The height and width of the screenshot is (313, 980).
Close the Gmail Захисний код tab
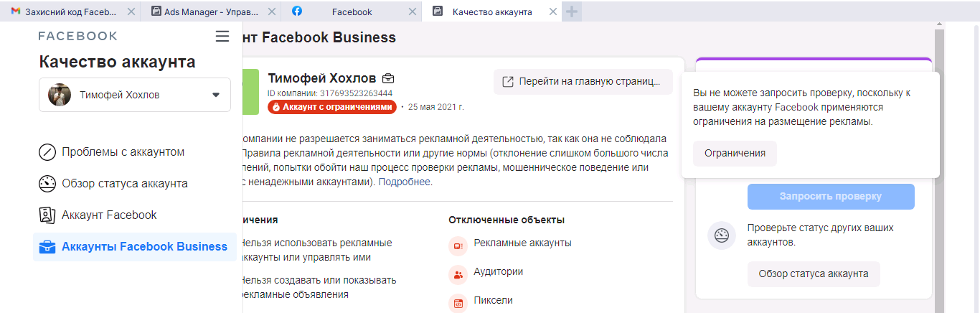tap(130, 11)
